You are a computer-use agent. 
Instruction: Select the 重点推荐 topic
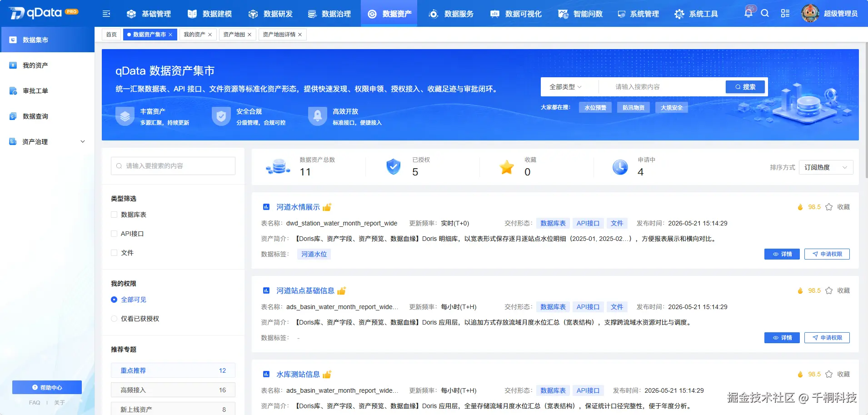[173, 370]
